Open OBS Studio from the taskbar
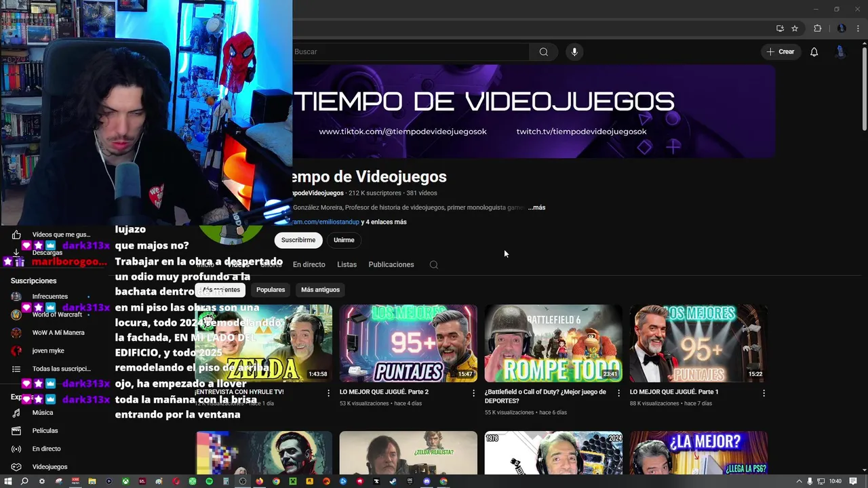 tap(243, 481)
